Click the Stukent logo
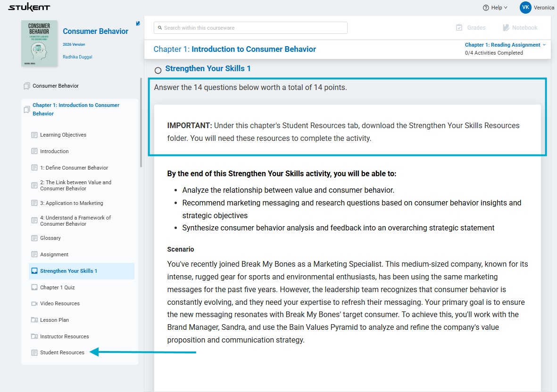Viewport: 557px width, 392px height. pos(29,8)
